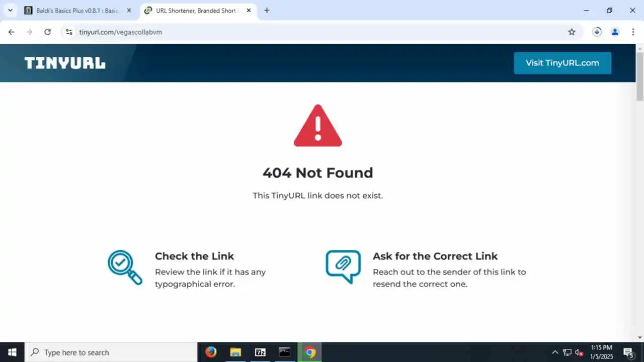644x362 pixels.
Task: Close the URL Shortener tab
Action: click(x=249, y=10)
